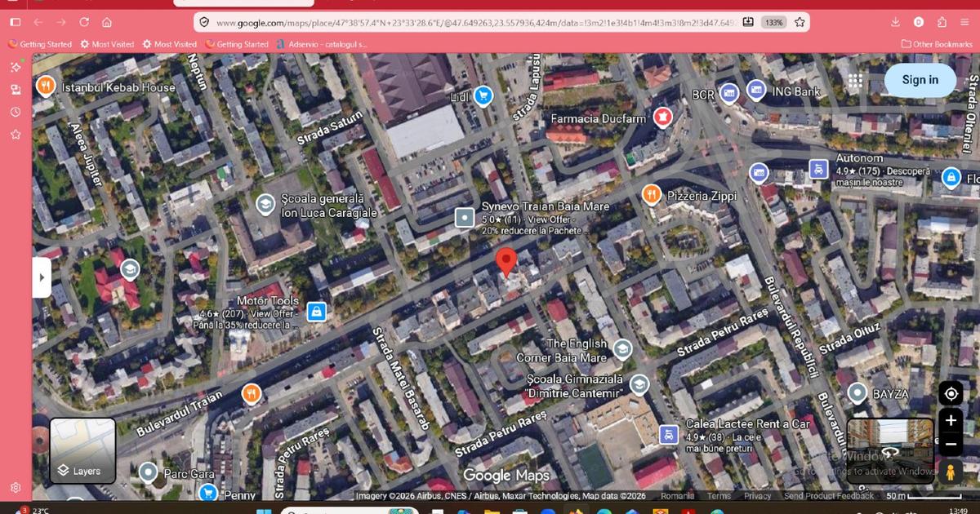
Task: Click the red dropped location pin
Action: (x=507, y=263)
